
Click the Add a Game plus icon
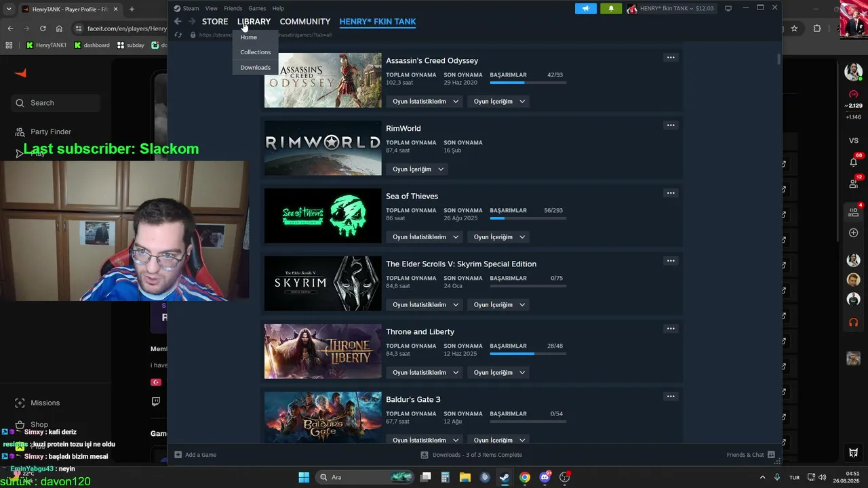click(178, 455)
